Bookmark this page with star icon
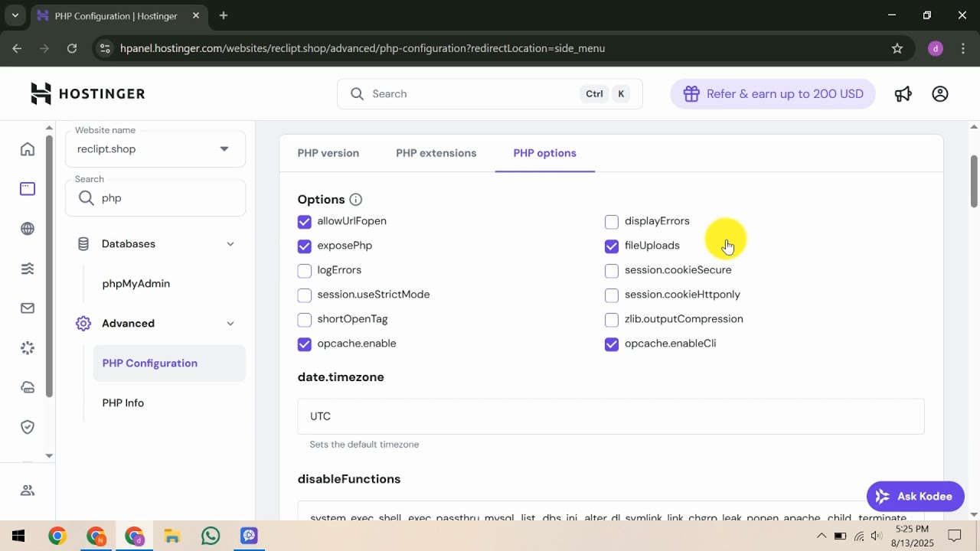This screenshot has height=551, width=980. pyautogui.click(x=897, y=48)
